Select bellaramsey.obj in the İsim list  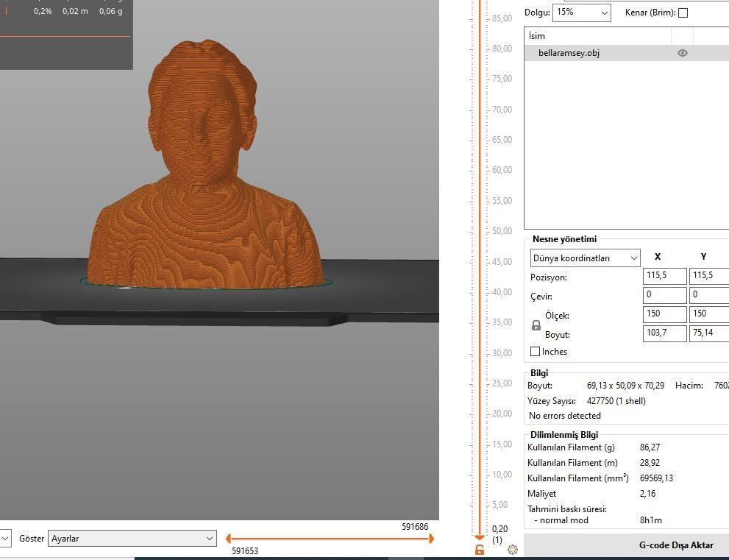click(x=569, y=52)
